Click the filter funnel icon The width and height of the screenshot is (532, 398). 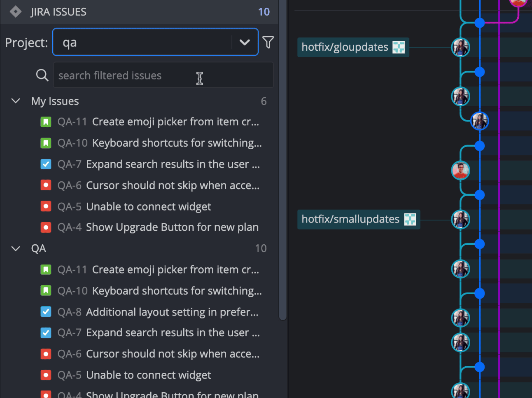coord(268,42)
